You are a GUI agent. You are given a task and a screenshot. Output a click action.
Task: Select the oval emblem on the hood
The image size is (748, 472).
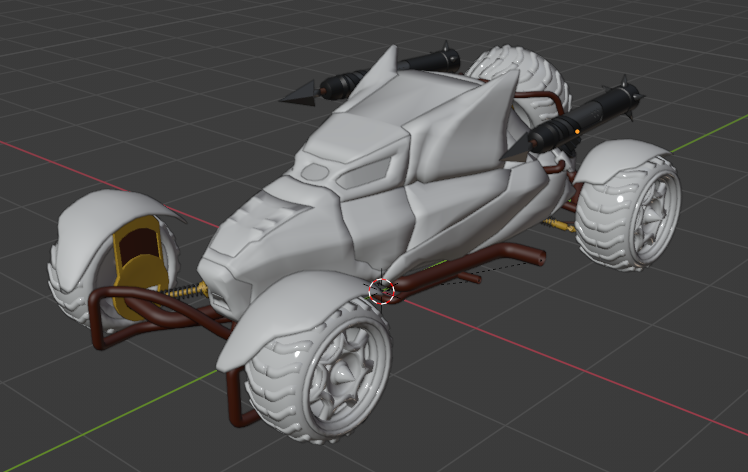pos(315,172)
